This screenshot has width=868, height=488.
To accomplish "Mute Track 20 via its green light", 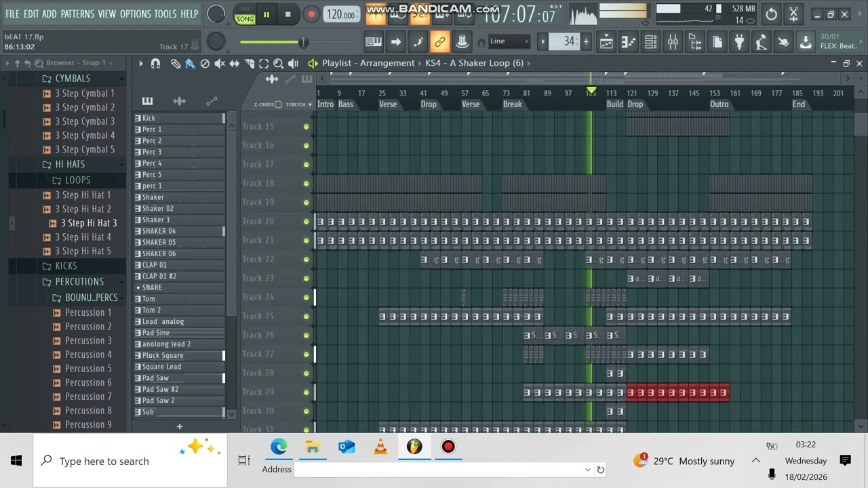I will pyautogui.click(x=306, y=222).
